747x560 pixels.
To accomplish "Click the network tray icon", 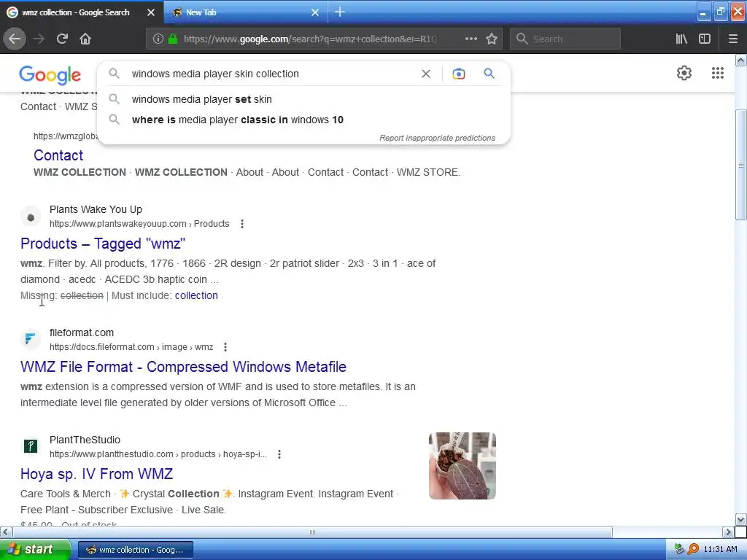I will pyautogui.click(x=680, y=549).
